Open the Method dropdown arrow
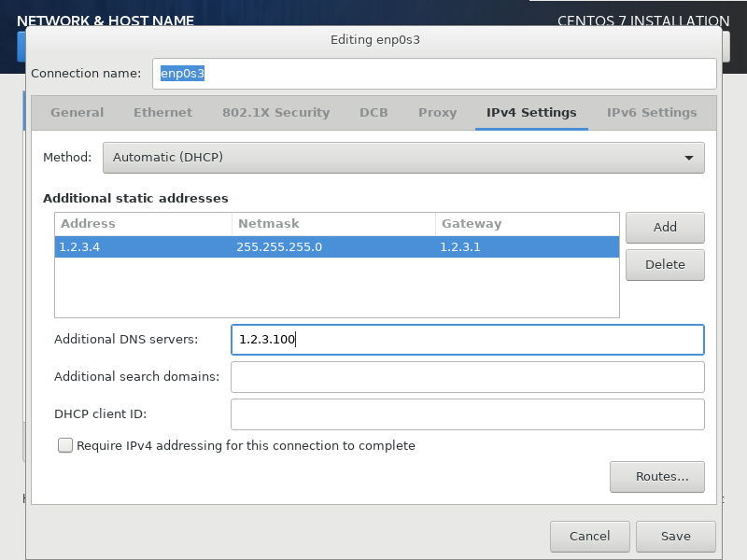This screenshot has width=747, height=560. (689, 158)
